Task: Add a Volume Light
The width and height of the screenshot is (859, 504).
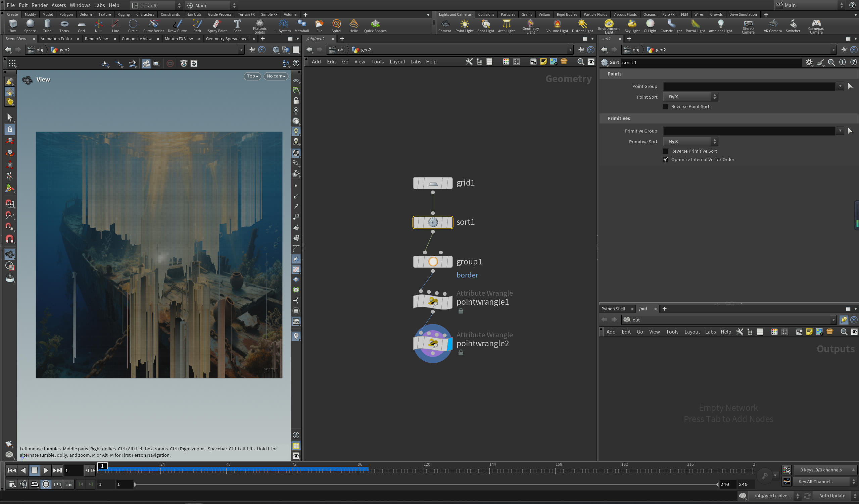Action: 557,26
